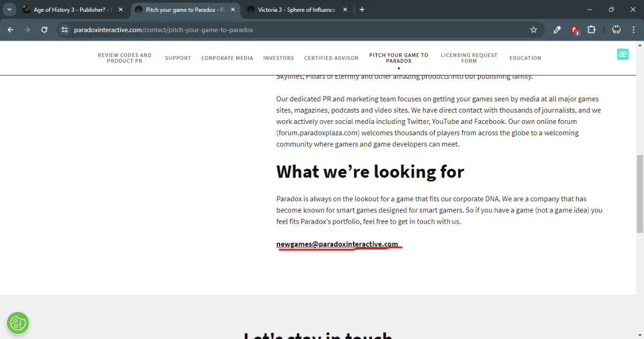
Task: Click the 'What we're looking for' heading
Action: (370, 172)
